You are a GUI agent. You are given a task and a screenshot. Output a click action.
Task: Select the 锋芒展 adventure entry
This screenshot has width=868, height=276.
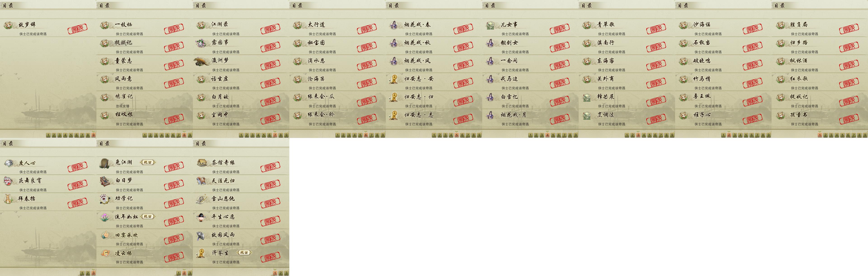[x=627, y=100]
